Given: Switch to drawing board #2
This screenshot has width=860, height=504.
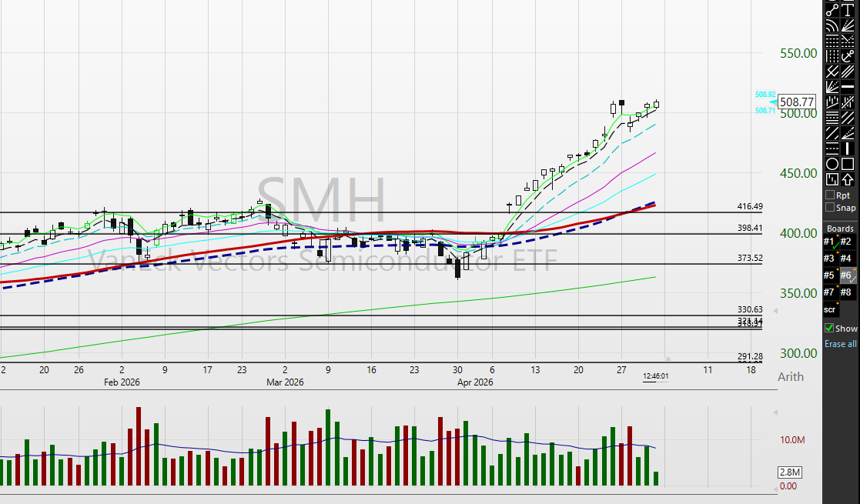Looking at the screenshot, I should click(847, 242).
